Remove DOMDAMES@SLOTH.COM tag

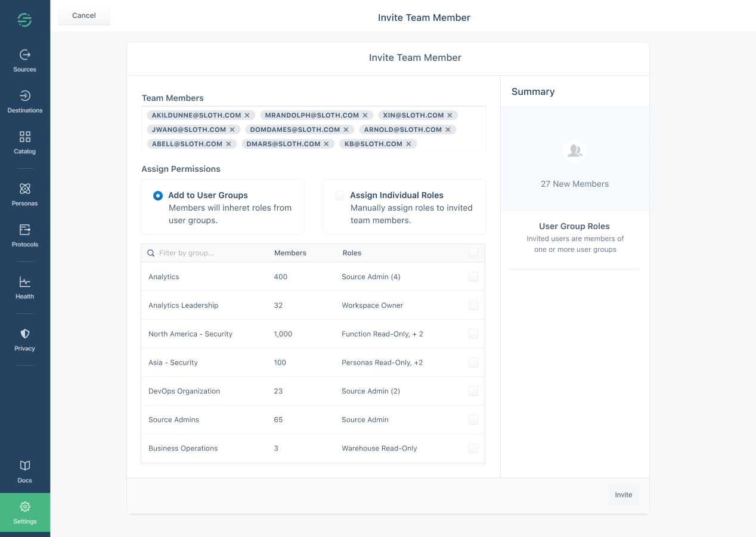346,129
